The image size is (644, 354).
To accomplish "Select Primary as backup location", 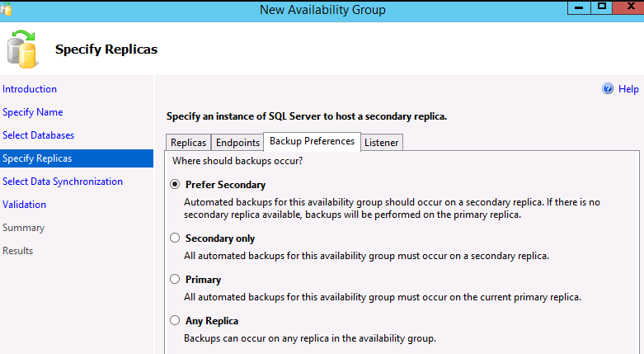I will click(174, 279).
